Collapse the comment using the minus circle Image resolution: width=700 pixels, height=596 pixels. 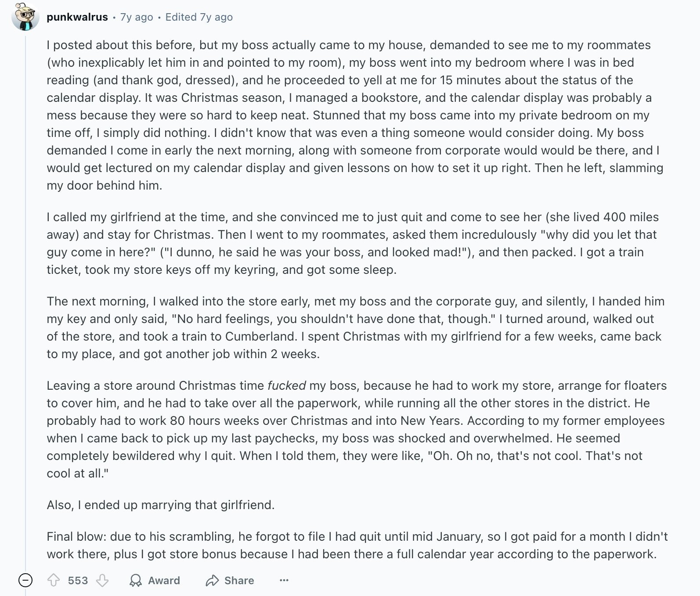tap(25, 580)
